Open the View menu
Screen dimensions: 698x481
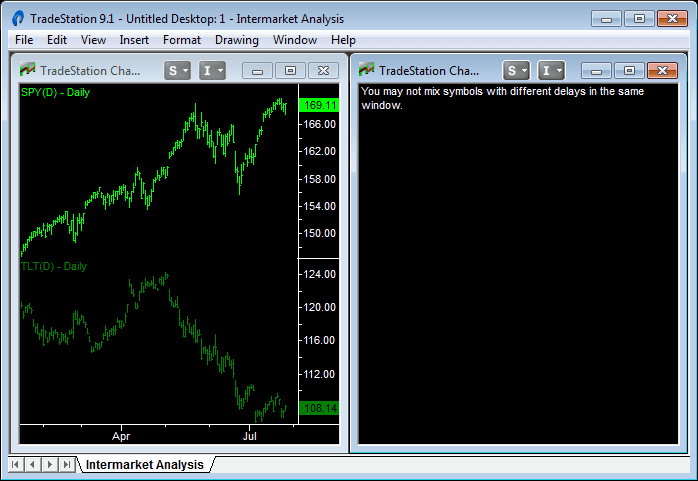pyautogui.click(x=93, y=40)
